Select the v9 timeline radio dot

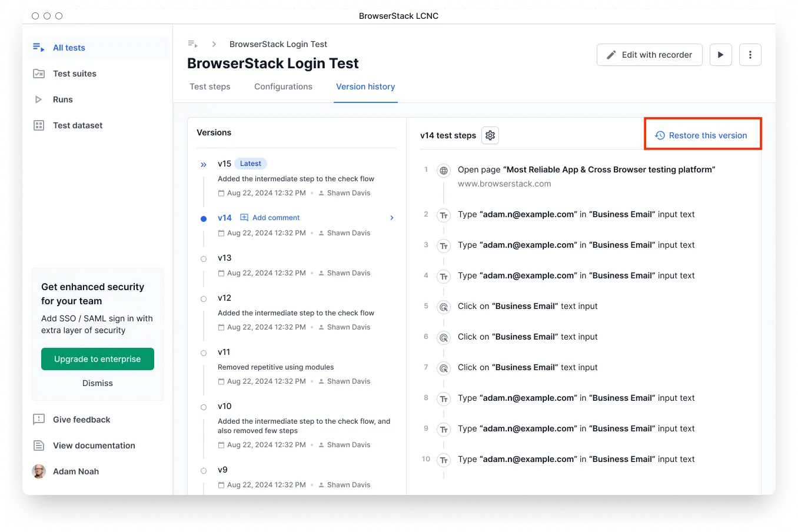(204, 471)
